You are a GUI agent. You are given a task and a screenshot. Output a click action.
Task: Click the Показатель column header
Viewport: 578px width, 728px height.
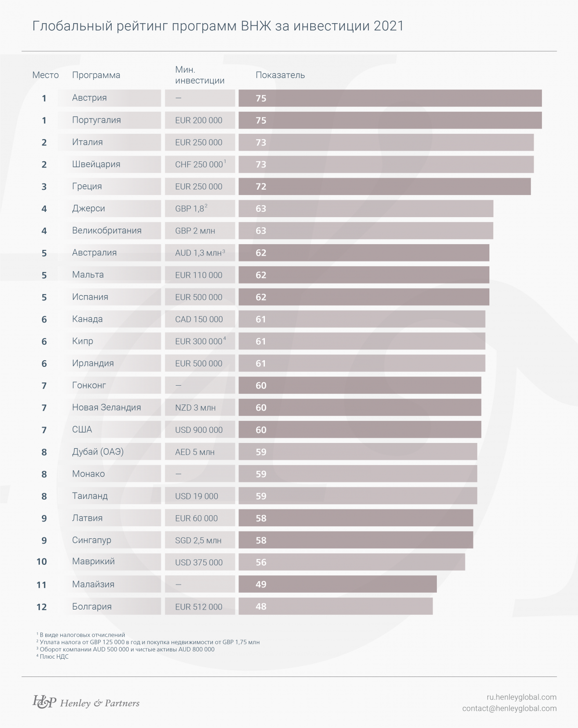(280, 75)
